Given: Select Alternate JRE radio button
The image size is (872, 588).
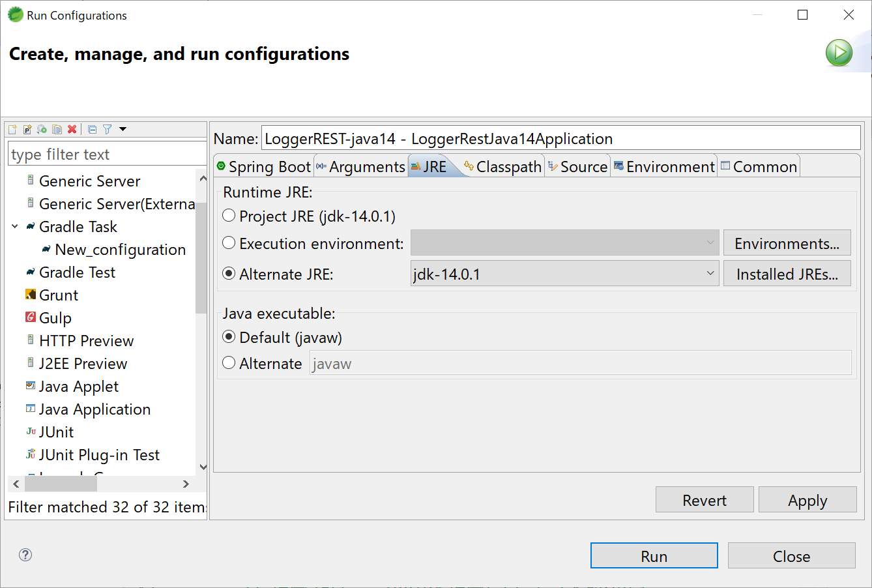Looking at the screenshot, I should tap(229, 274).
